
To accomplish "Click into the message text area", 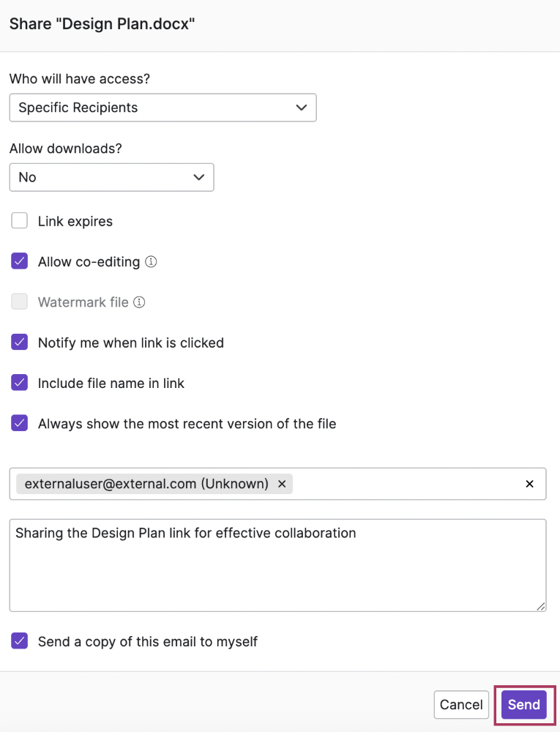I will [277, 565].
